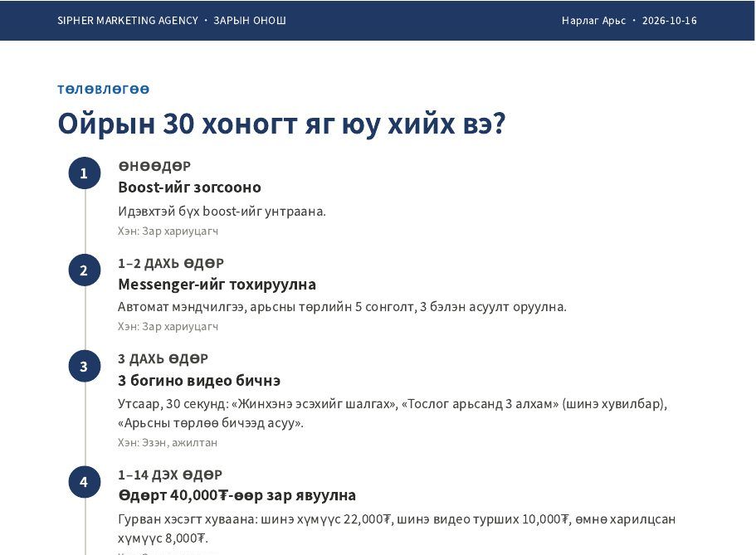Click "Хэн: Зар хариуцагч" under step 2
Screen dimensions: 756x555
tap(168, 326)
